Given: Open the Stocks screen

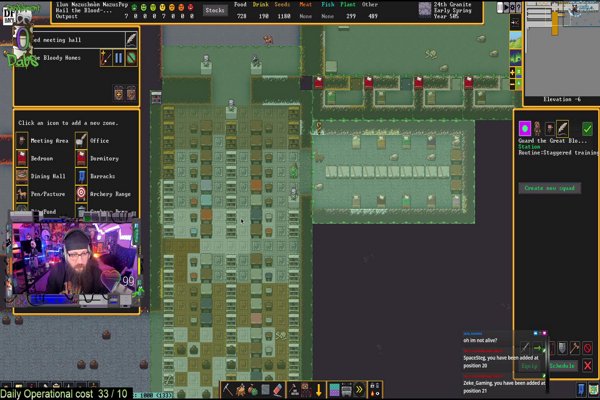Looking at the screenshot, I should click(215, 11).
